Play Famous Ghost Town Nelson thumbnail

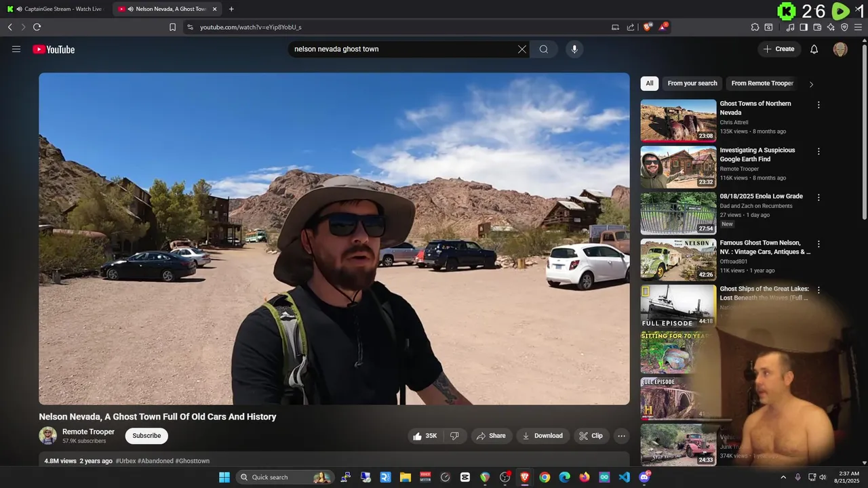tap(678, 260)
